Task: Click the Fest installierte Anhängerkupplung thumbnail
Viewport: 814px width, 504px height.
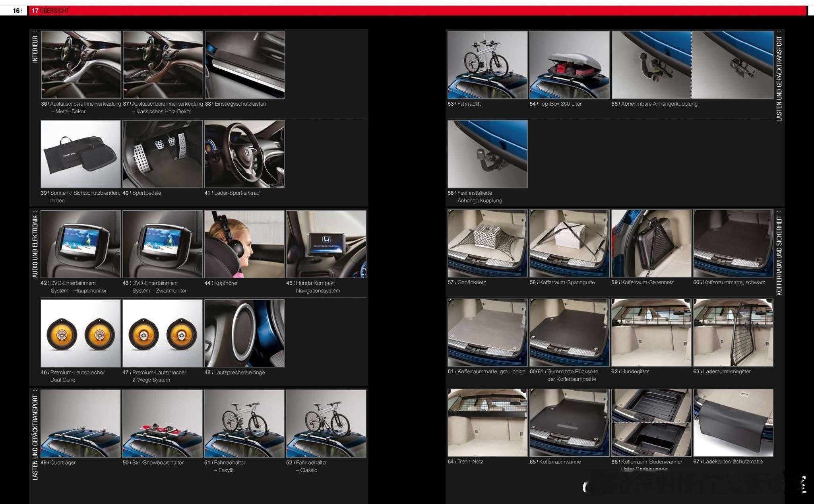Action: [x=487, y=154]
